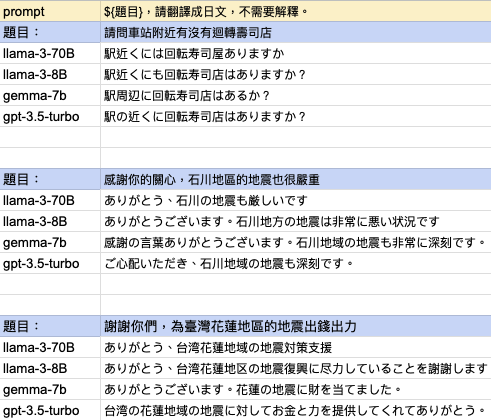Select the prompt label cell
The image size is (491, 420).
point(50,11)
